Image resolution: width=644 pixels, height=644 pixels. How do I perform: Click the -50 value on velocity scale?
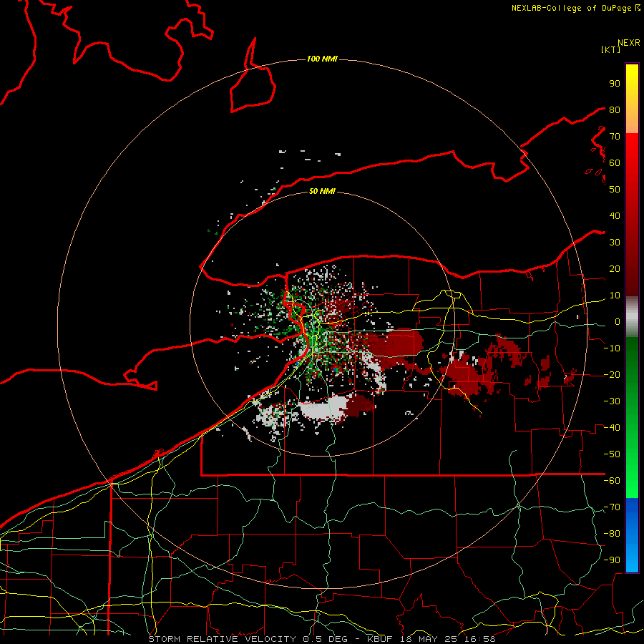pyautogui.click(x=612, y=454)
